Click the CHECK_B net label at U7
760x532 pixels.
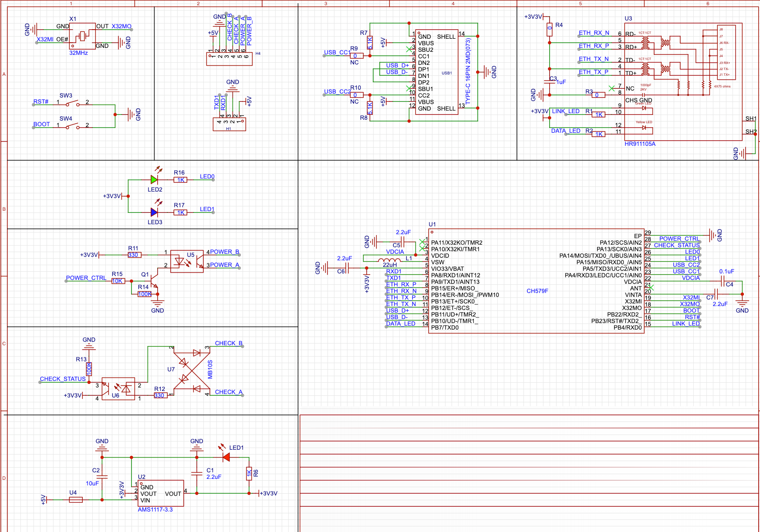(229, 343)
